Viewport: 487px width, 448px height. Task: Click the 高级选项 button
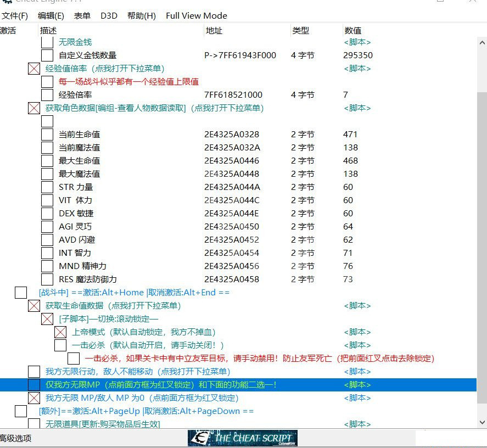pos(16,438)
